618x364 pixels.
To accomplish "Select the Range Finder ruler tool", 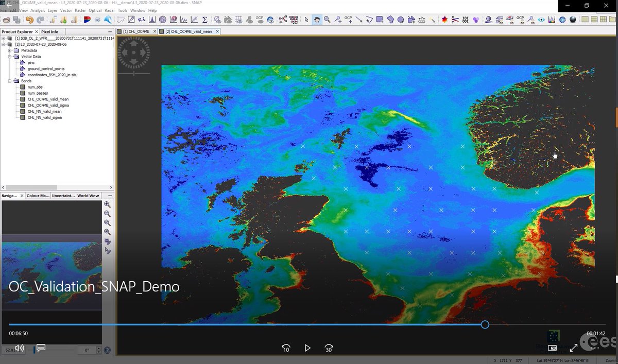I will click(421, 20).
